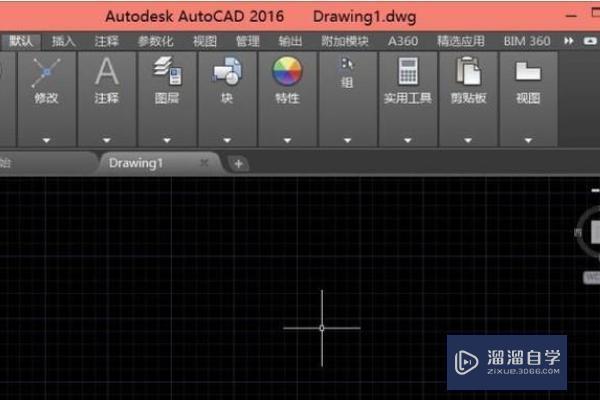Open the 图层 (Layers) panel icon

point(167,71)
